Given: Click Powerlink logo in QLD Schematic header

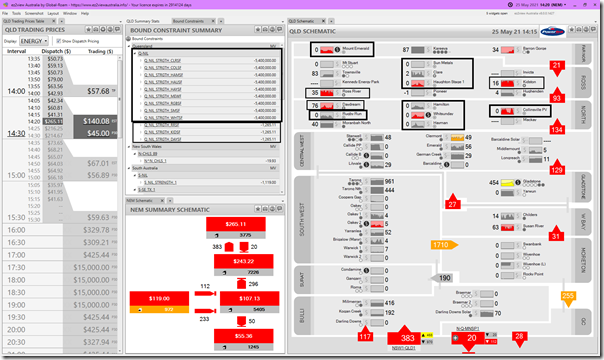Looking at the screenshot, I should click(x=552, y=32).
